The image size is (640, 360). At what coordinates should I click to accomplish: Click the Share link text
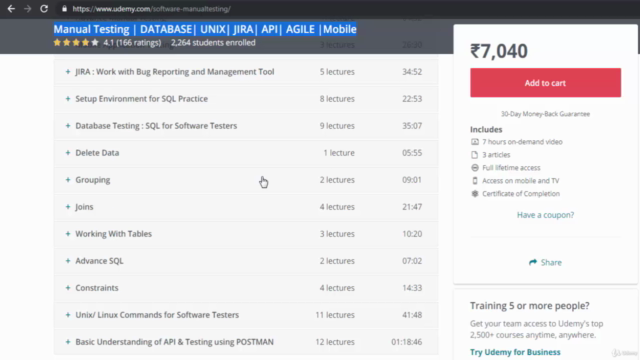[551, 262]
